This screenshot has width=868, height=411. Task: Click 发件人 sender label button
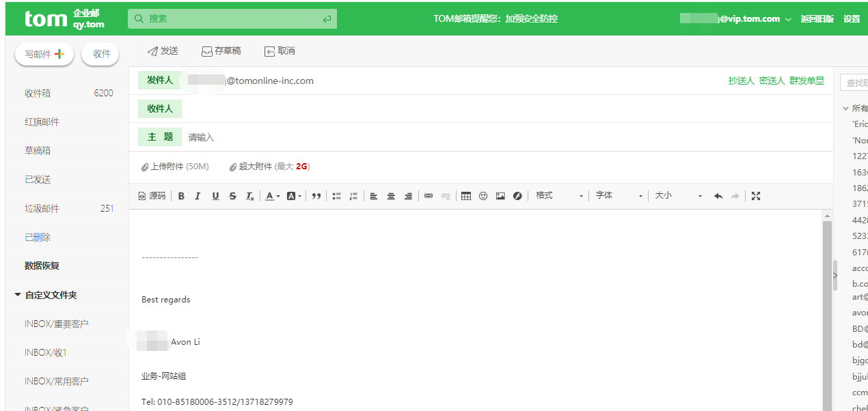[x=160, y=81]
